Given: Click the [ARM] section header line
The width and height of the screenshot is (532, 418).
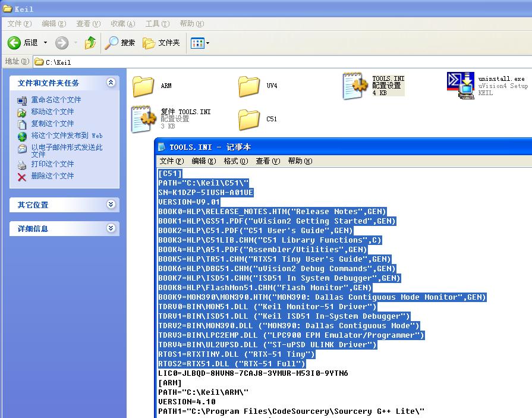Looking at the screenshot, I should pos(170,383).
